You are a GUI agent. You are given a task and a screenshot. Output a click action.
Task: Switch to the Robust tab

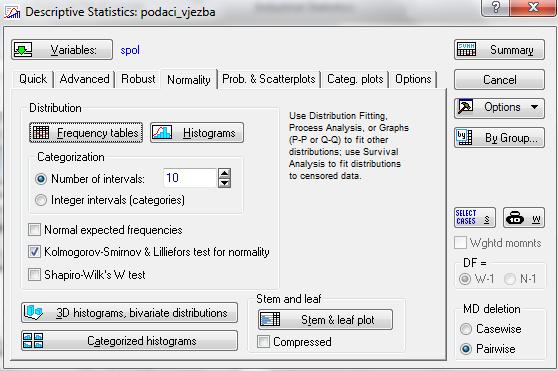(x=138, y=79)
